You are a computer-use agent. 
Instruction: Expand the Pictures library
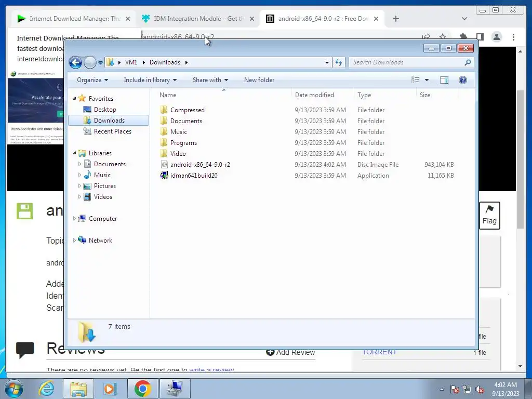(79, 186)
